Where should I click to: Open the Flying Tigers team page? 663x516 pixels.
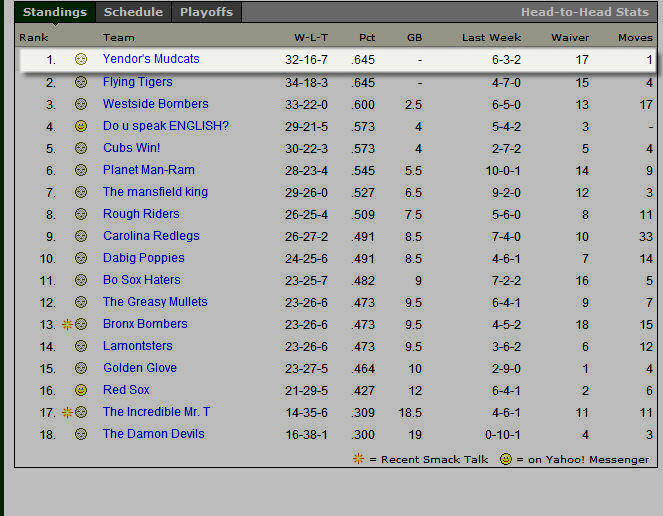pyautogui.click(x=137, y=82)
